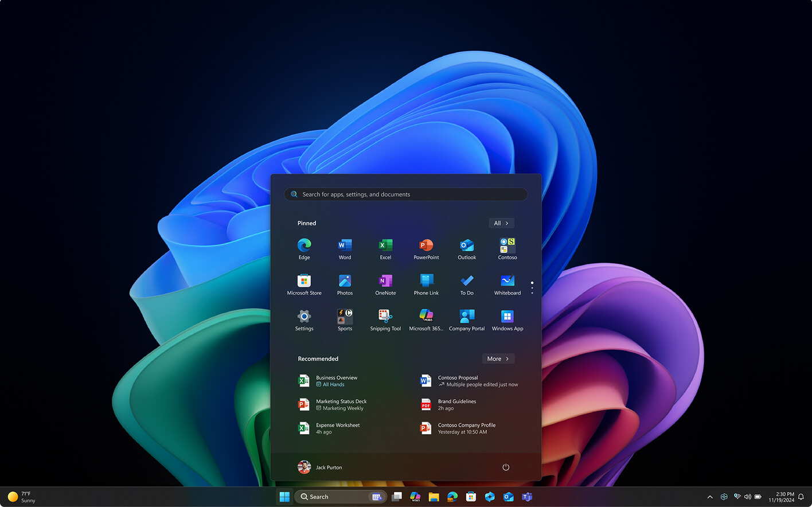This screenshot has width=812, height=507.
Task: Open Microsoft Teams from the taskbar
Action: (x=526, y=497)
